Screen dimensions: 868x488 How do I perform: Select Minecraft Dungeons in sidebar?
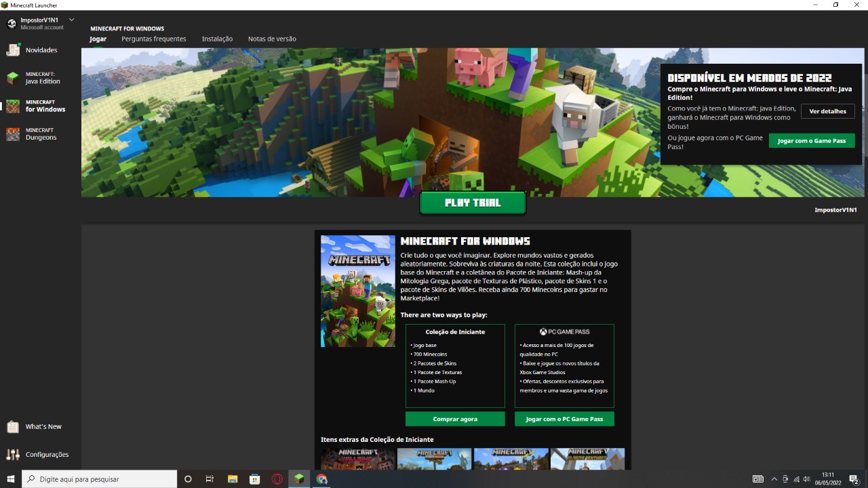point(41,134)
